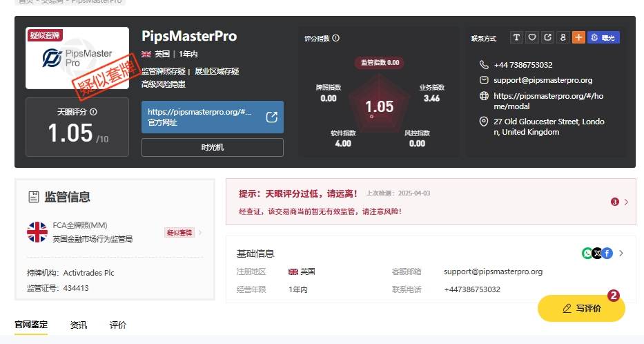Click the PipsMaster Pro logo thumbnail
The image size is (644, 344).
click(77, 58)
